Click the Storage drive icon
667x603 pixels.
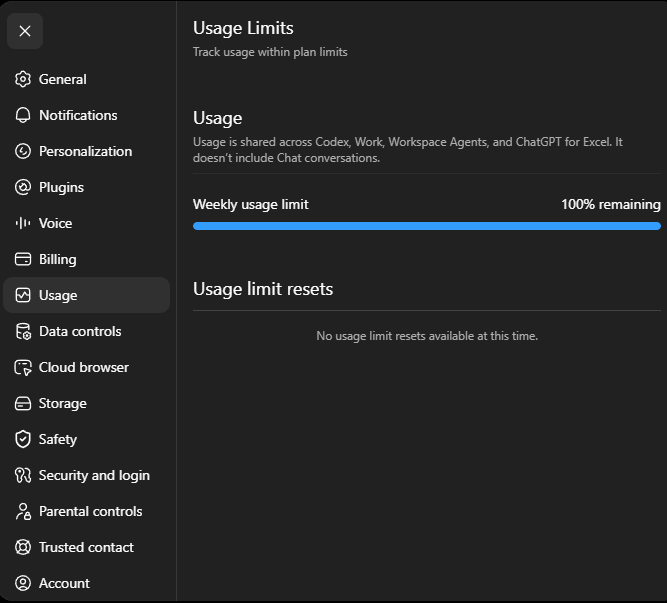(23, 403)
